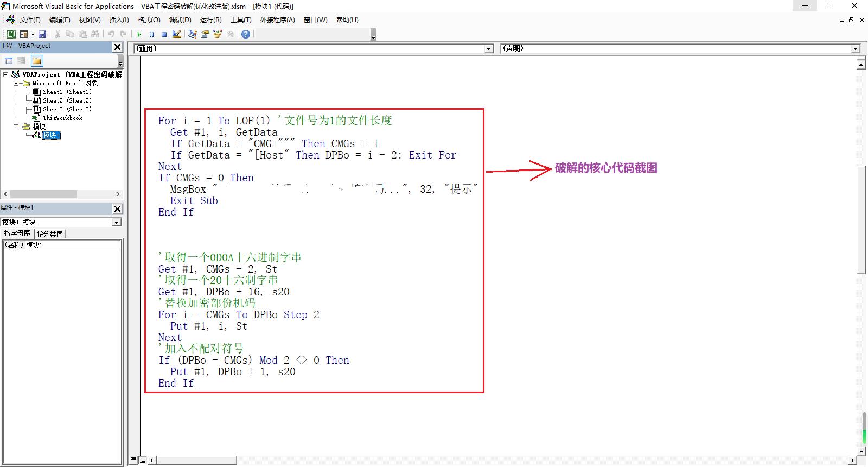Click the Insert UserForm toolbar icon
Screen dimensions: 868x467
click(x=23, y=34)
